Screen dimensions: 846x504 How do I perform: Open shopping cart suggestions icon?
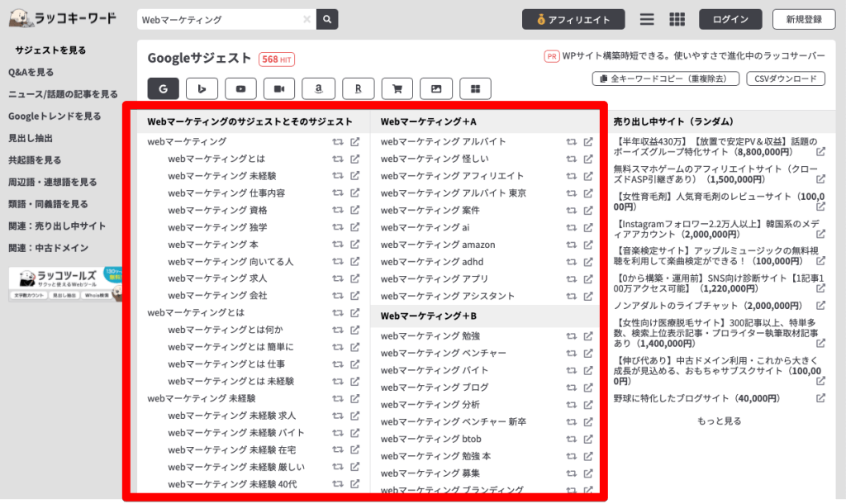point(397,88)
